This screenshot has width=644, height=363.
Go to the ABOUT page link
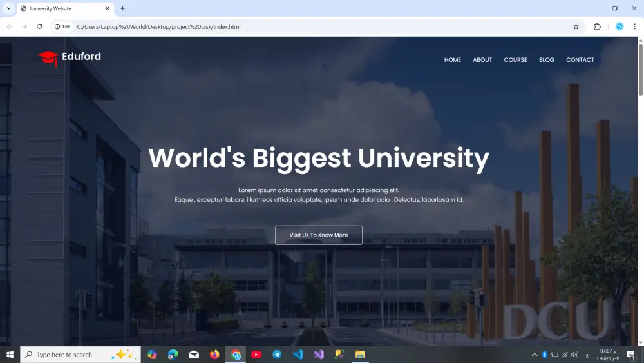tap(482, 59)
